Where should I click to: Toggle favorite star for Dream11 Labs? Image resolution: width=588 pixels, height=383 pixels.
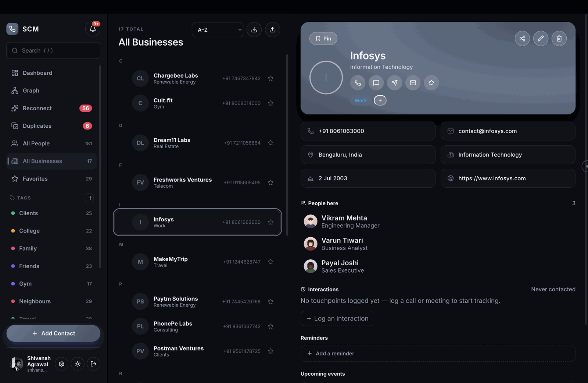pyautogui.click(x=270, y=143)
